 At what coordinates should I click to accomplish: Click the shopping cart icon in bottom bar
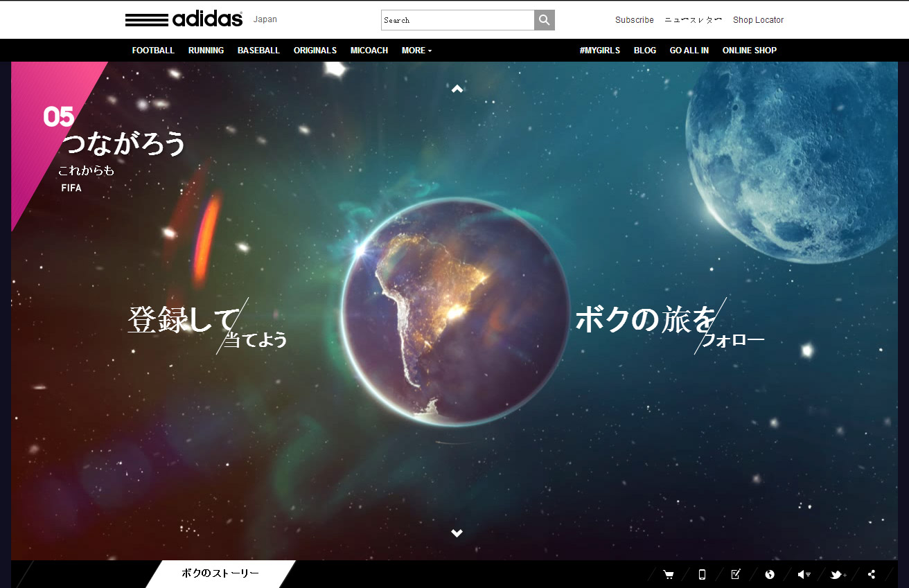coord(668,574)
